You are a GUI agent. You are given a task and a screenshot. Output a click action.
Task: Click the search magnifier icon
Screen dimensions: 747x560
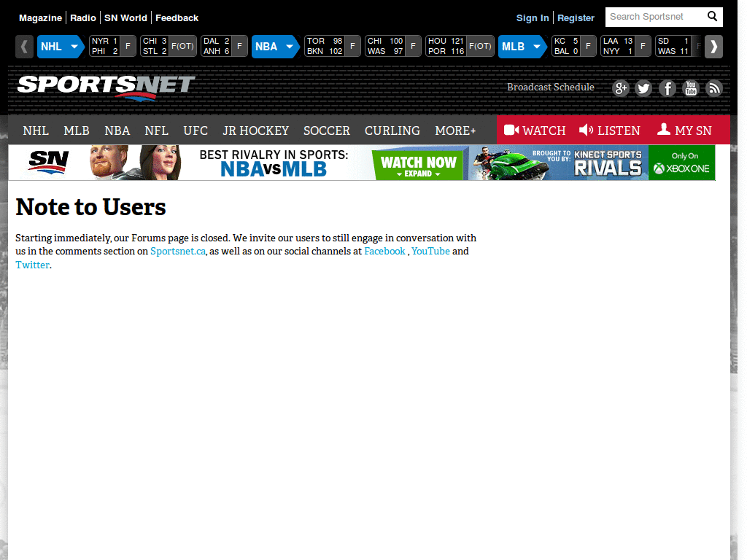712,17
